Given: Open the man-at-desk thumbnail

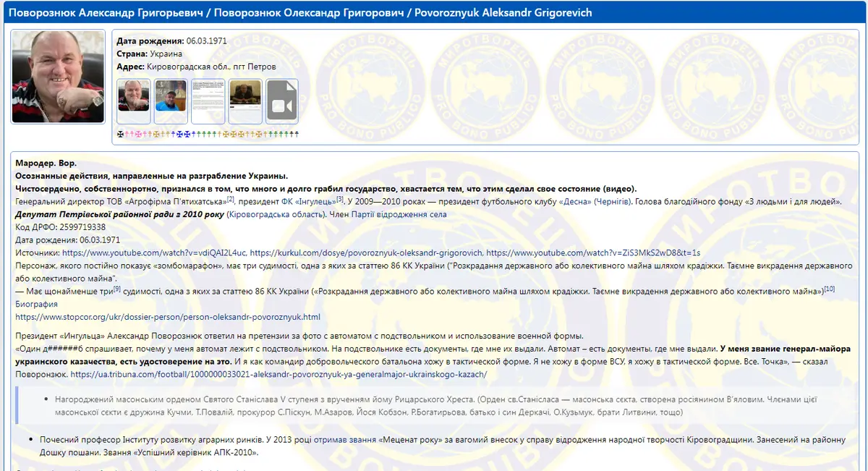Looking at the screenshot, I should 245,101.
